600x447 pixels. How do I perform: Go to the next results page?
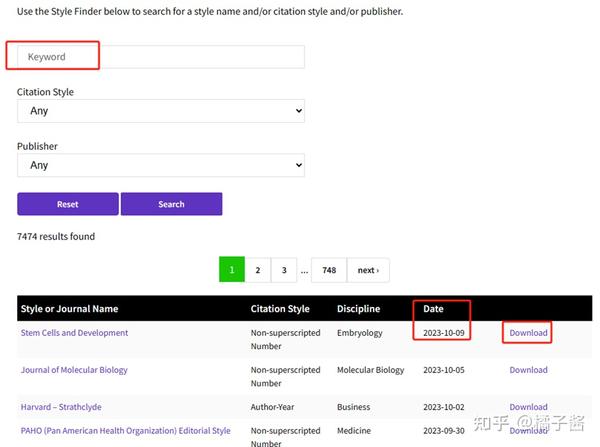(x=368, y=270)
